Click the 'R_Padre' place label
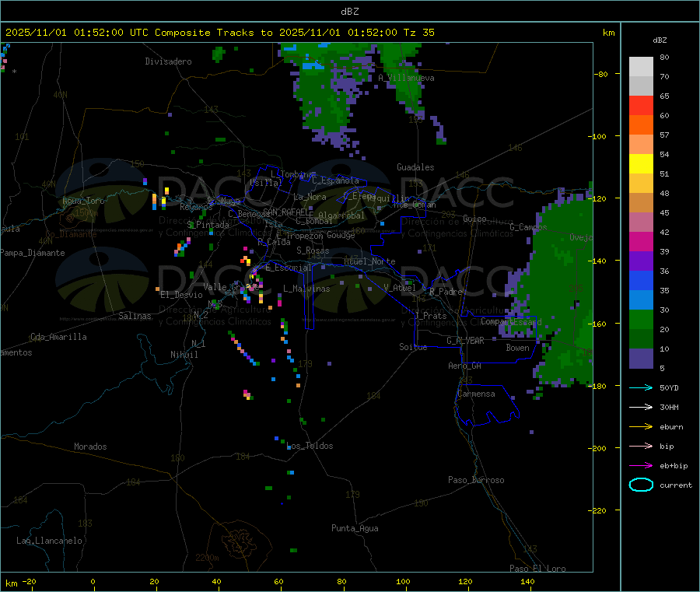The height and width of the screenshot is (592, 700). (446, 292)
